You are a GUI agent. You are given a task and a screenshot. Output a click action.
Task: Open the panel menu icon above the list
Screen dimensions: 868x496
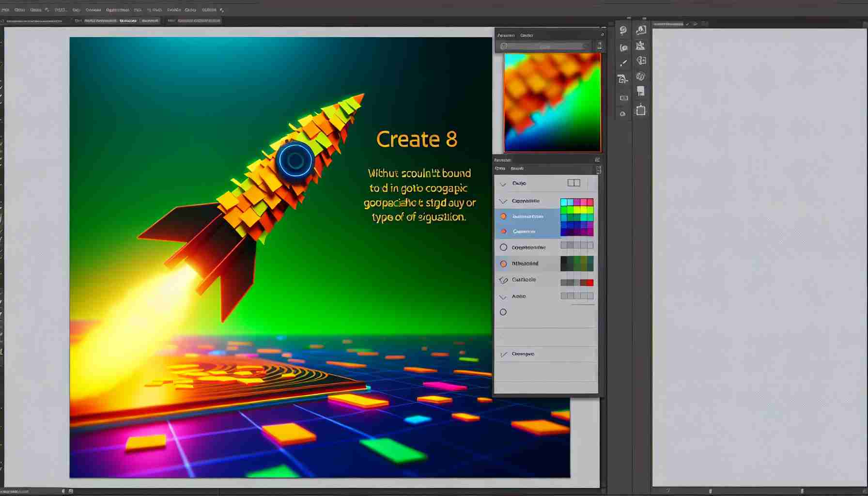point(597,160)
